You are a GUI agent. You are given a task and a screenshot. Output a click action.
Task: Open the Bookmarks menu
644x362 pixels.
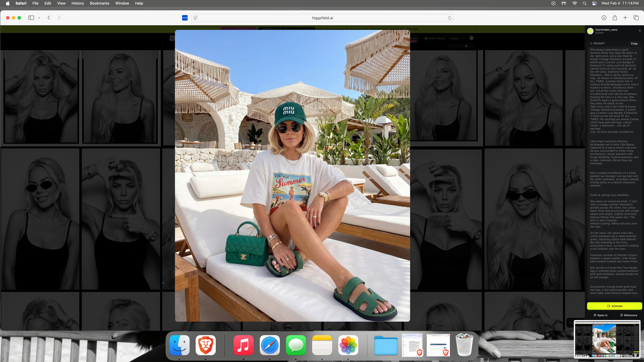(x=99, y=3)
